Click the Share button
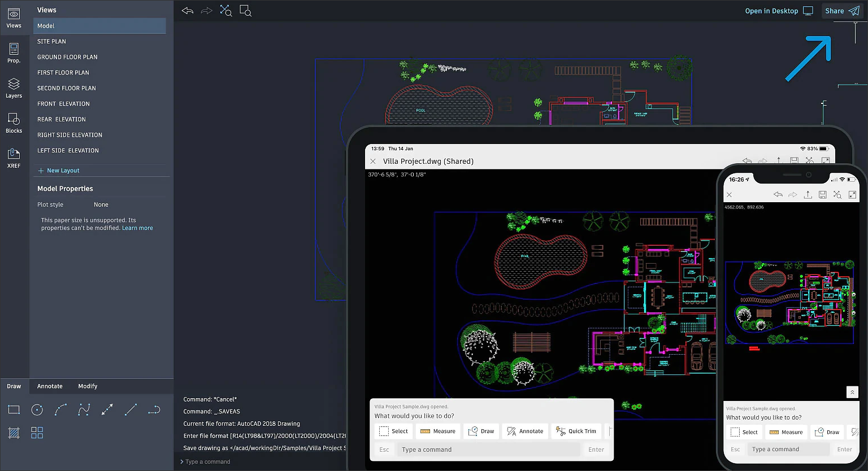This screenshot has height=471, width=868. (x=841, y=11)
